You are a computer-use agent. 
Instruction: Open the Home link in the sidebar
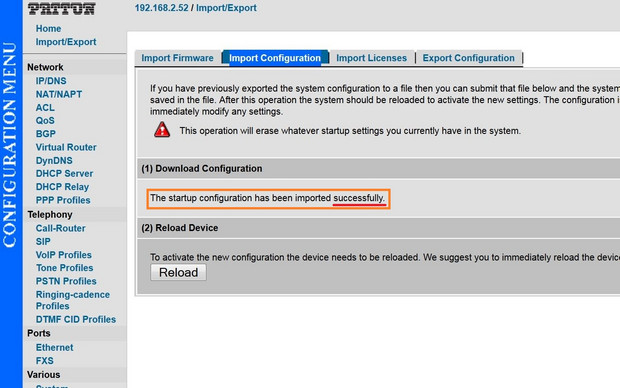(48, 28)
